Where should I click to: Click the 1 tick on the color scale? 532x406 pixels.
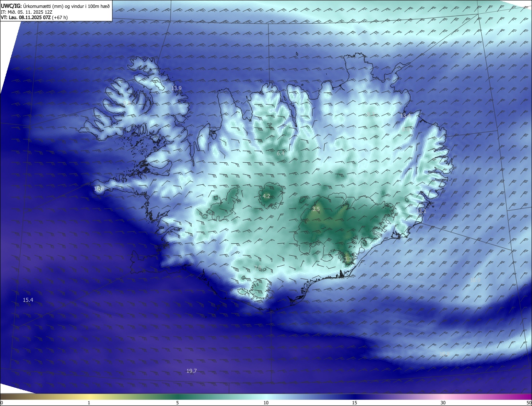click(x=89, y=403)
